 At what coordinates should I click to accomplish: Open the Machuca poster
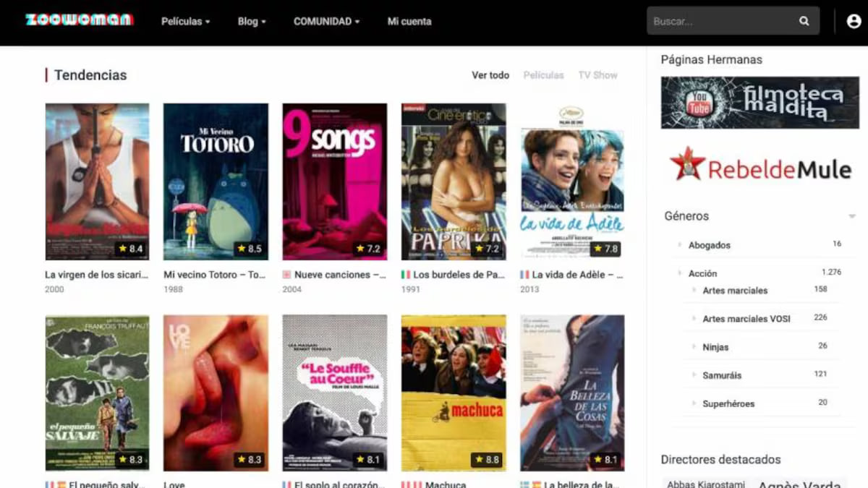pos(454,393)
